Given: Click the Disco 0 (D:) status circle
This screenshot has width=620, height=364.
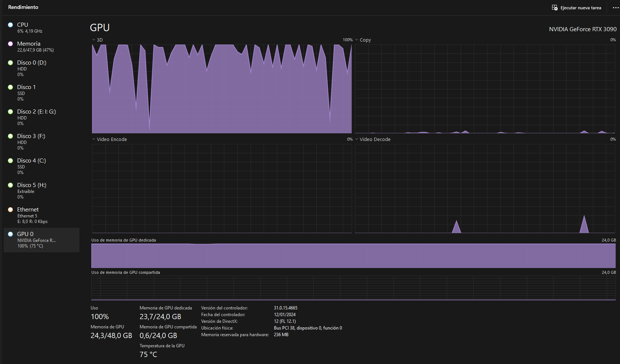Looking at the screenshot, I should (x=10, y=63).
